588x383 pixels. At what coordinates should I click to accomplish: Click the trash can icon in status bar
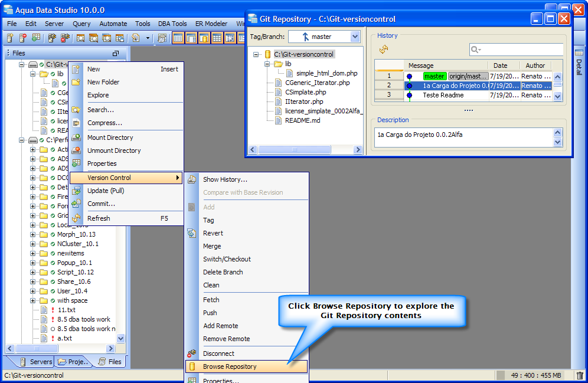coord(580,375)
